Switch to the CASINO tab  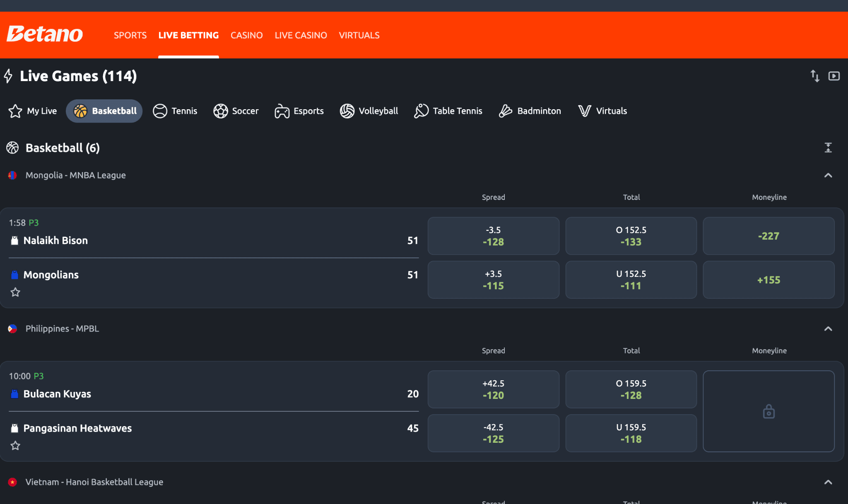[246, 35]
